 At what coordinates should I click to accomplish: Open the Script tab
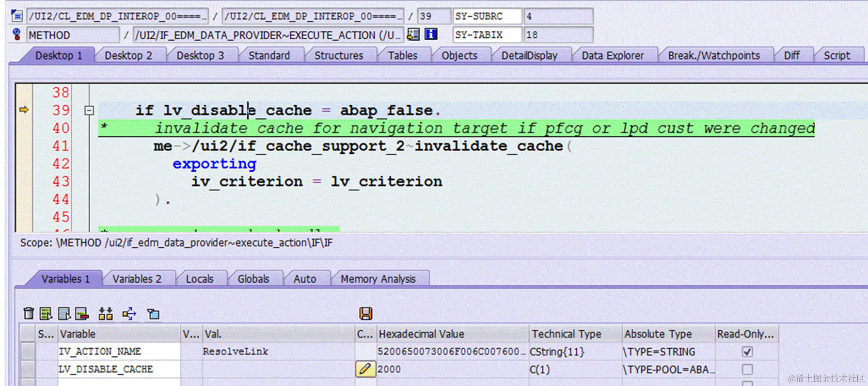[x=836, y=55]
